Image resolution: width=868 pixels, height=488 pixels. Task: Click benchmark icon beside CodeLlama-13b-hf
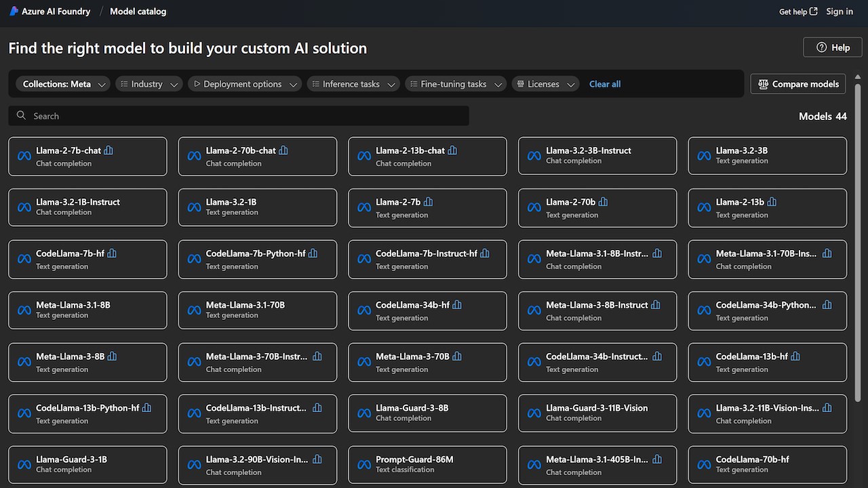point(795,357)
